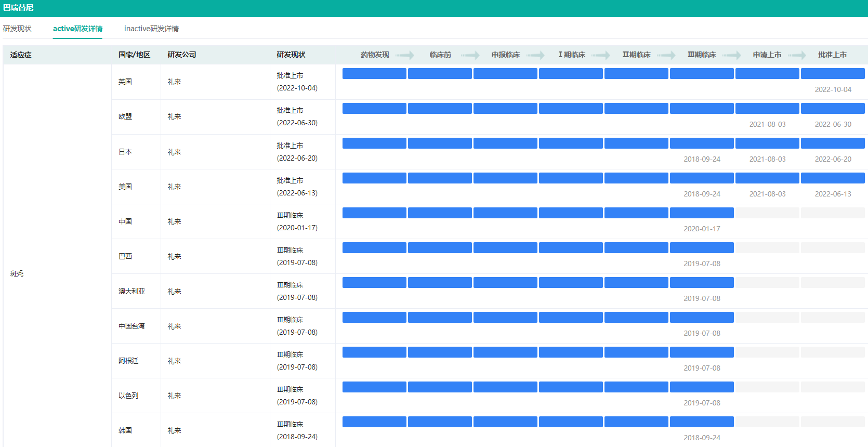The width and height of the screenshot is (868, 447).
Task: Click the 2020-01-17 date under 中国 progress
Action: tap(702, 229)
